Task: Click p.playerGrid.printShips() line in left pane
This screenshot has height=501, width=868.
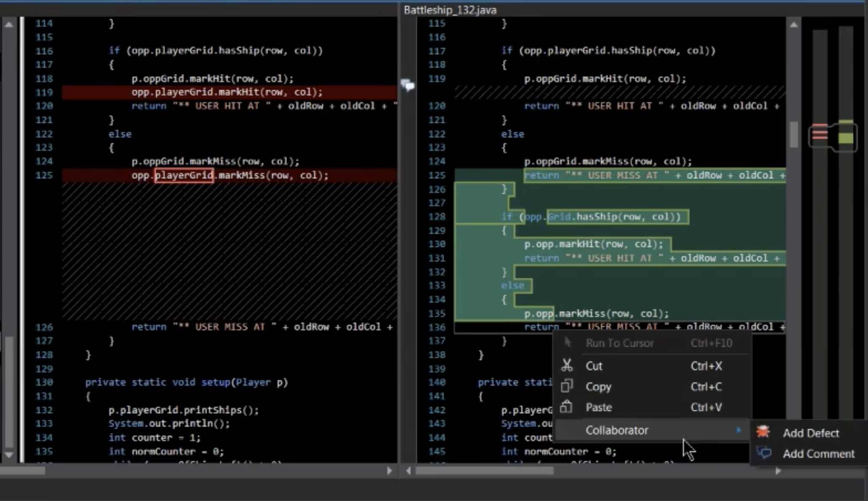Action: tap(183, 410)
